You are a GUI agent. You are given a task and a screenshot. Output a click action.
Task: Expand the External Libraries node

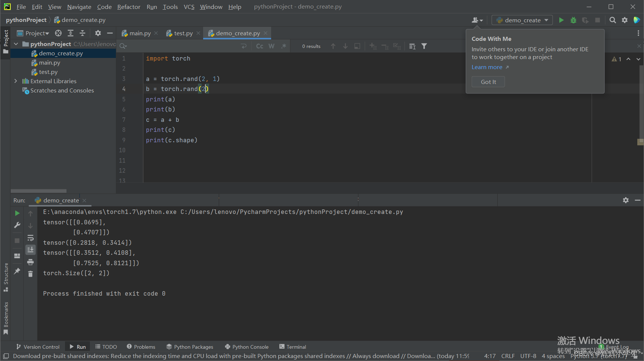[x=16, y=81]
